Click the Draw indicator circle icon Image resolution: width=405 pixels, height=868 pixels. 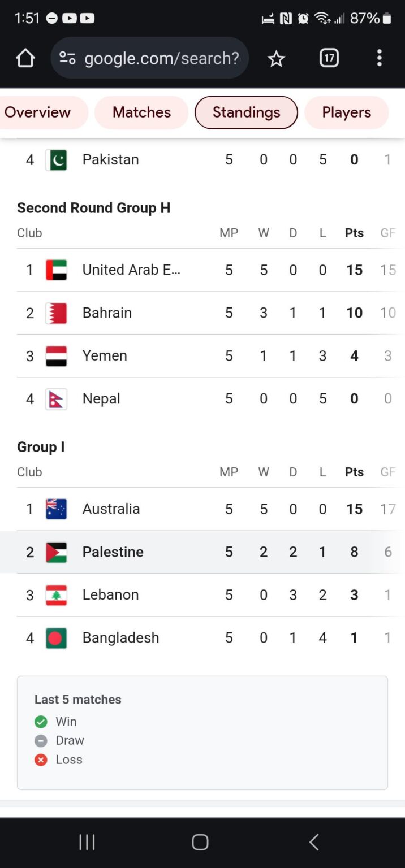click(x=40, y=740)
